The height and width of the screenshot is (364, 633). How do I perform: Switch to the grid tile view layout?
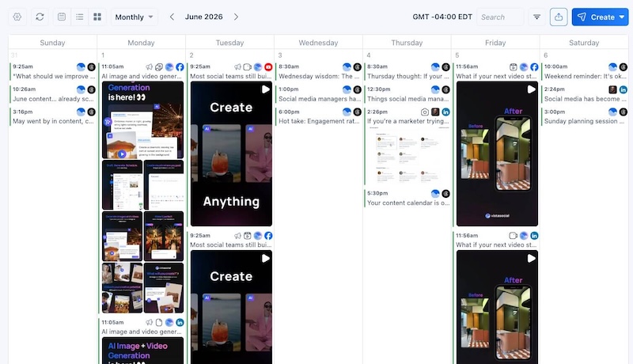point(97,17)
